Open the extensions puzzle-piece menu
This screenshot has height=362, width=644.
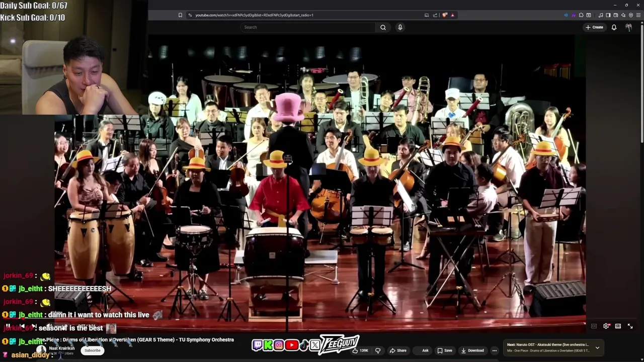click(x=581, y=15)
